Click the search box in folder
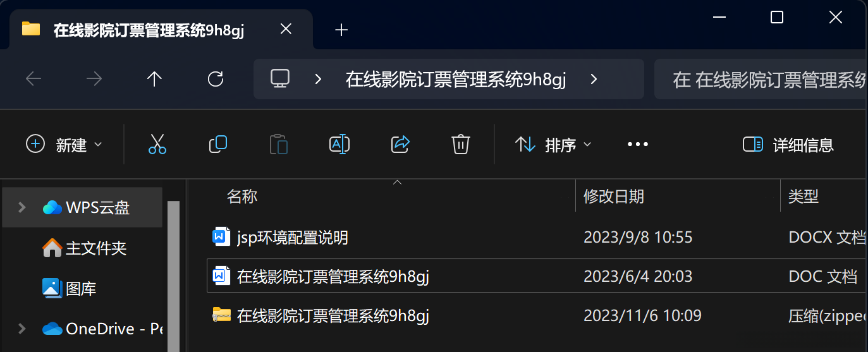Image resolution: width=868 pixels, height=352 pixels. pos(761,79)
